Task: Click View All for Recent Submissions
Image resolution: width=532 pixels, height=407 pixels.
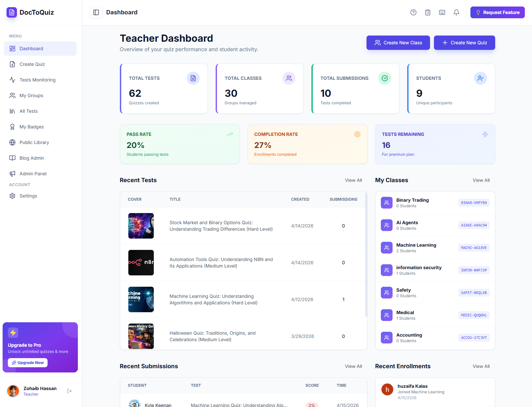Action: click(x=353, y=366)
